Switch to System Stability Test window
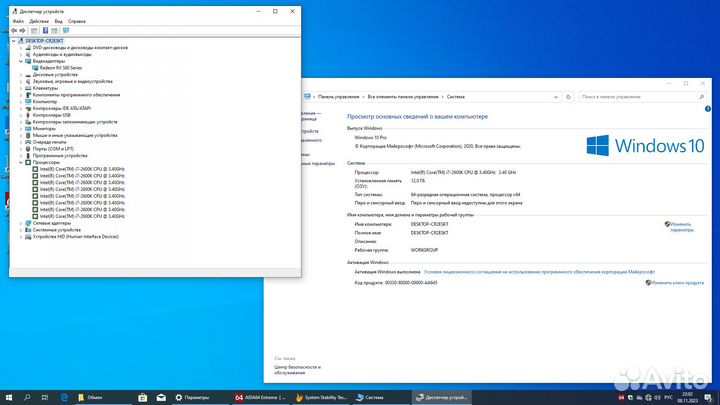 (321, 398)
